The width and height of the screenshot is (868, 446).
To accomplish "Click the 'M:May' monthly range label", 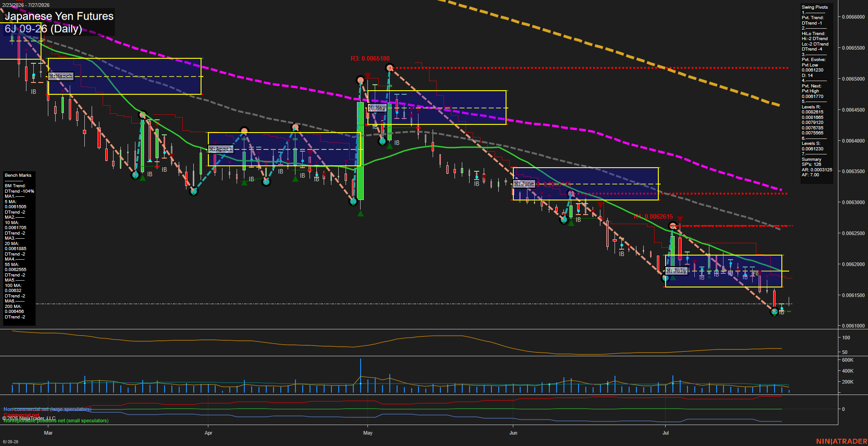I will (x=377, y=108).
